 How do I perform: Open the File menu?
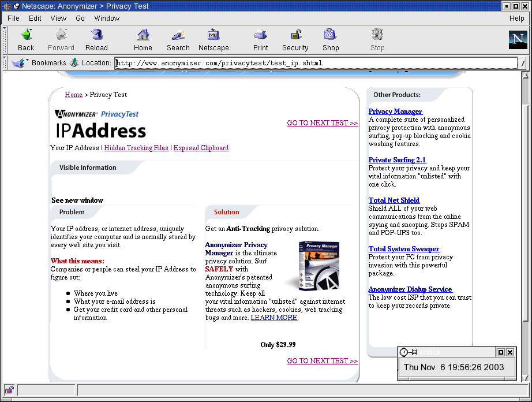click(x=14, y=18)
